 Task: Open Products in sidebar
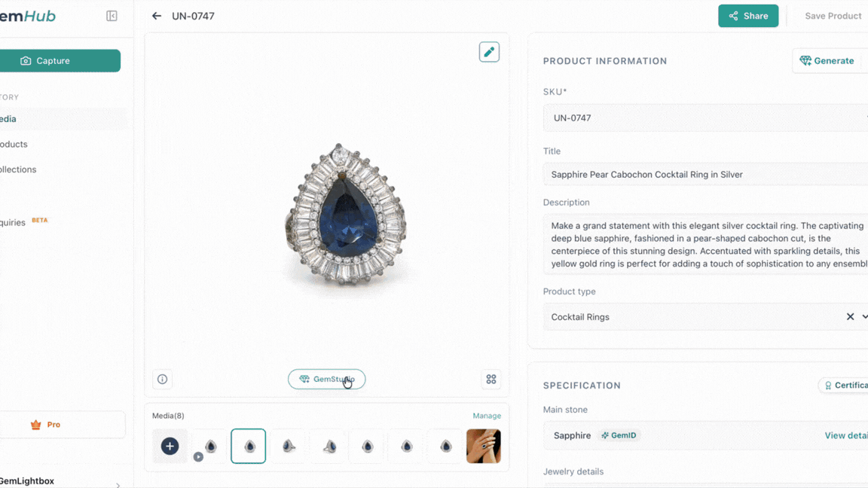click(x=14, y=144)
